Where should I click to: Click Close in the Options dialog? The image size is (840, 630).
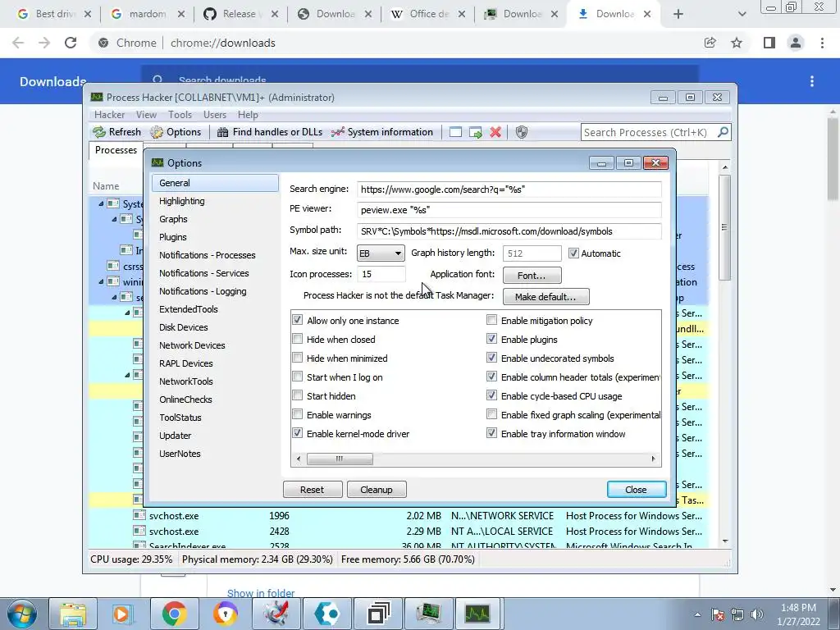(x=637, y=490)
